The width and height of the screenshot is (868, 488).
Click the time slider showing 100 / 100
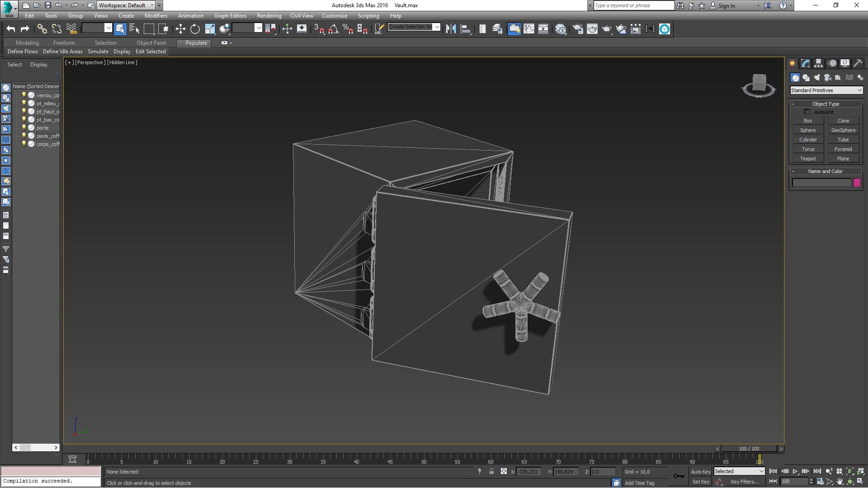749,449
